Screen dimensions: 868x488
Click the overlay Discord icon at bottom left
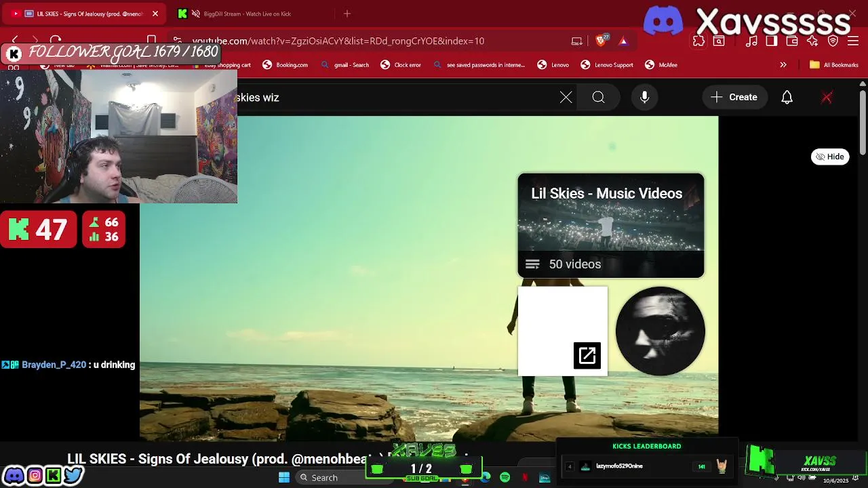point(14,476)
